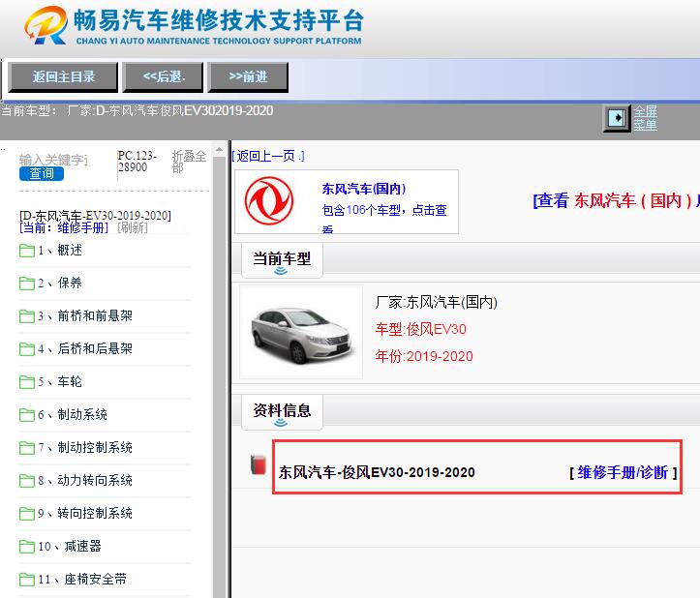Click the 当前: 维修手册 link
700x598 pixels.
point(64,227)
